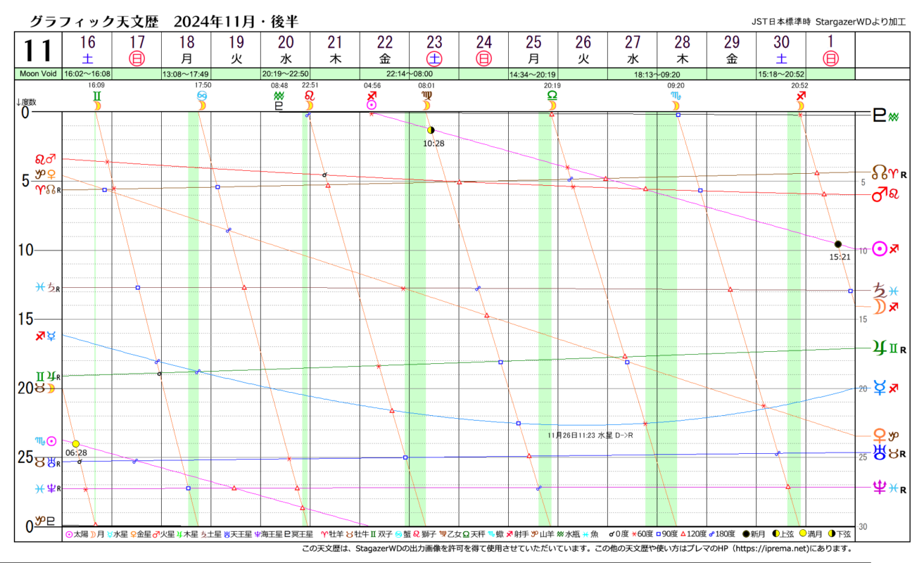Click the Moon Void time 13:08～17:49
The width and height of the screenshot is (924, 563).
[x=186, y=73]
